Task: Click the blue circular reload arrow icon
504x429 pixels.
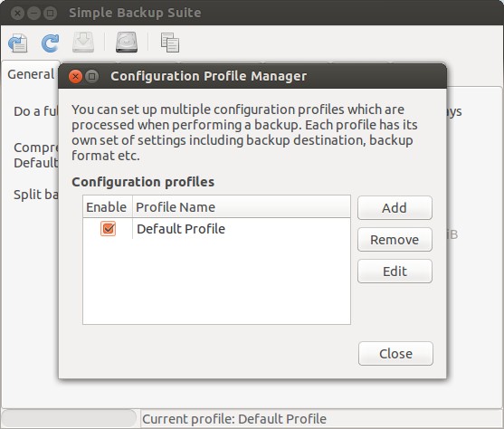Action: [x=51, y=43]
